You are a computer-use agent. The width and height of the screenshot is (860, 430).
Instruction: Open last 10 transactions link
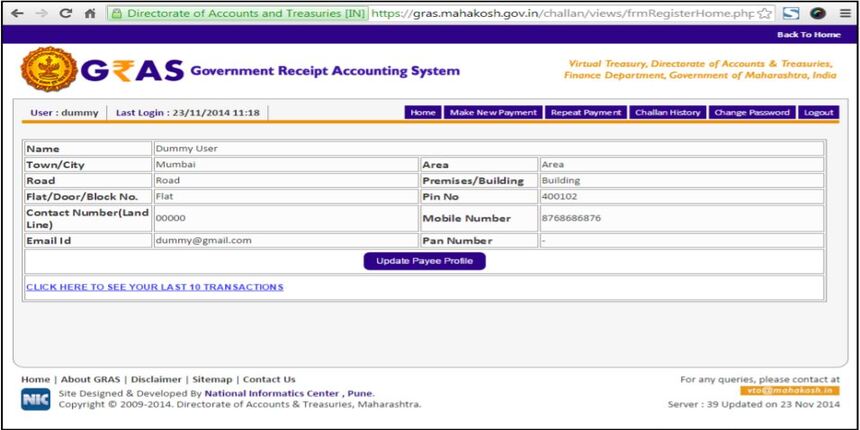155,287
